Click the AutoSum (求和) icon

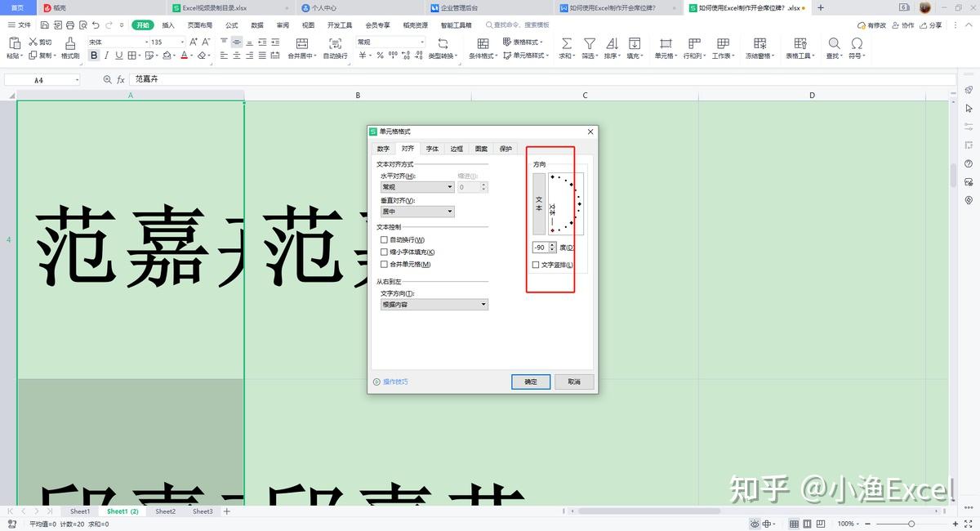566,42
